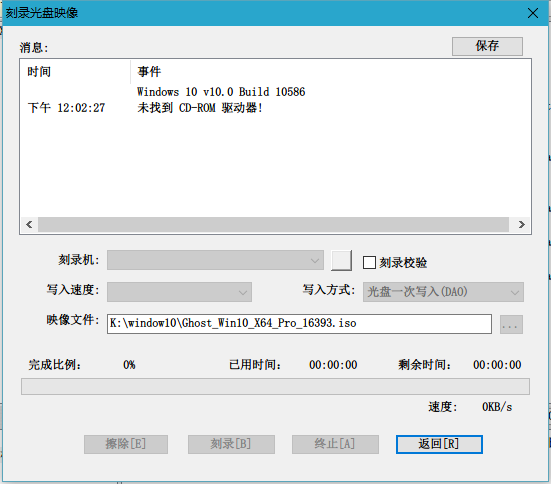
Task: Open the 刻录机 drive dropdown
Action: 215,260
